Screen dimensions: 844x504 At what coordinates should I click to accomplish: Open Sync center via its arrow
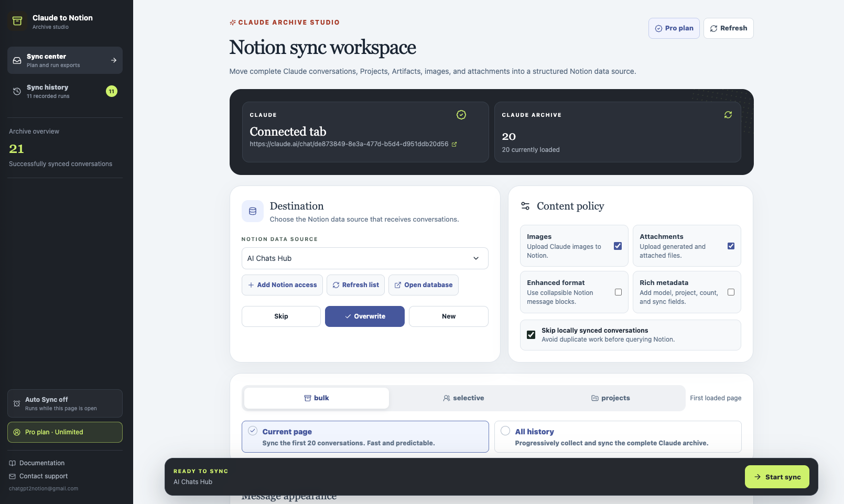pos(114,60)
